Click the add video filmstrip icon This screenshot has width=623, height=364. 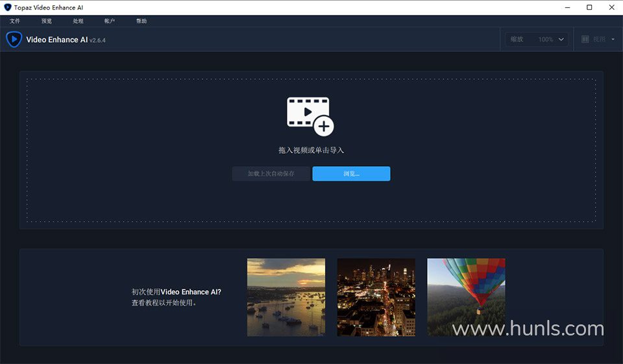click(x=310, y=116)
